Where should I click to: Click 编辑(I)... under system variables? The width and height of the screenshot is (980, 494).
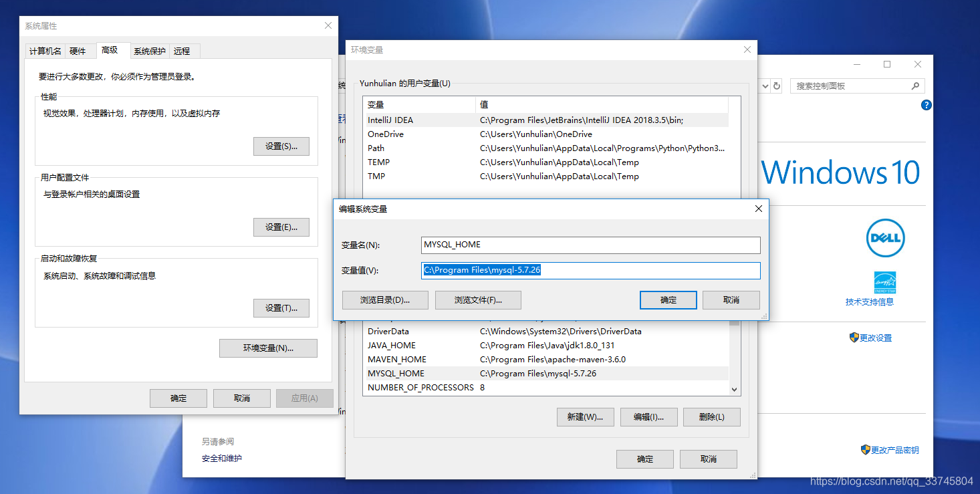pos(649,417)
